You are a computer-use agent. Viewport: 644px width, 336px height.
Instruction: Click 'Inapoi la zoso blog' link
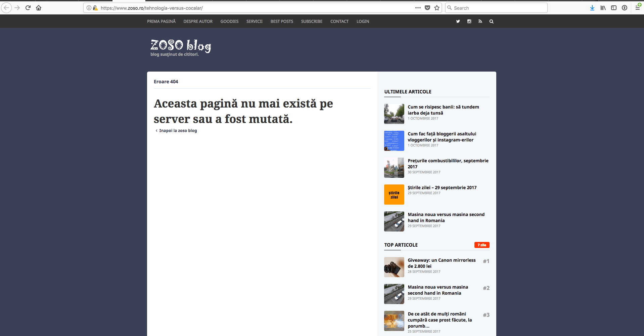pyautogui.click(x=178, y=131)
